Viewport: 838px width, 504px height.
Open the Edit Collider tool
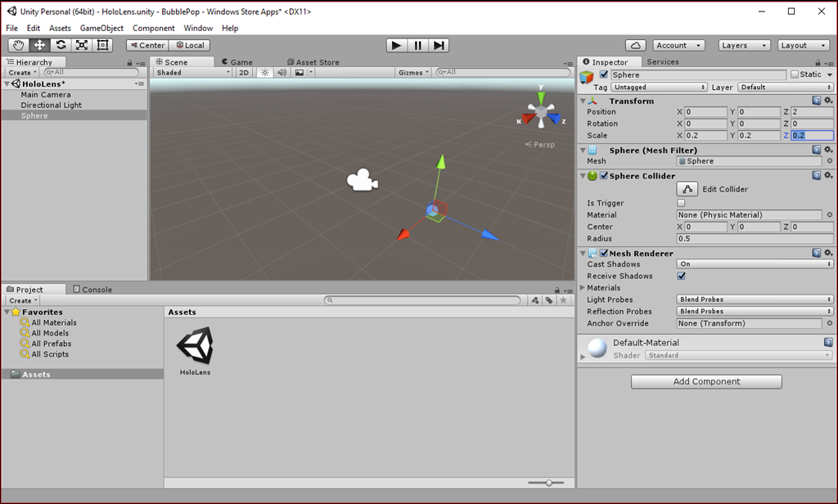click(x=687, y=189)
